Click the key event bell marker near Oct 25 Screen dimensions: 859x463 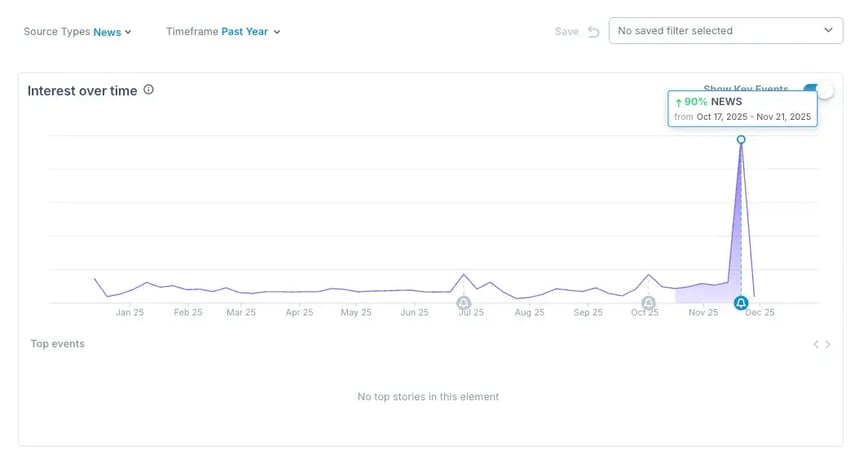coord(648,303)
